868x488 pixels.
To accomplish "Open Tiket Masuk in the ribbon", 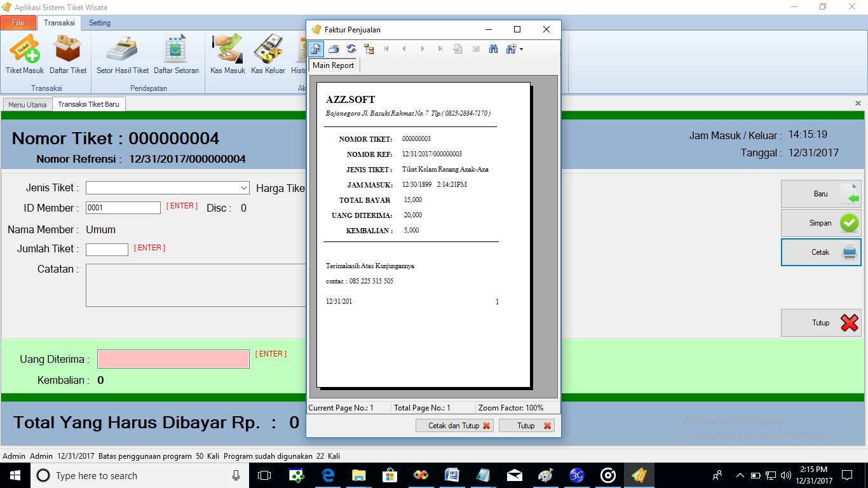I will (x=25, y=55).
